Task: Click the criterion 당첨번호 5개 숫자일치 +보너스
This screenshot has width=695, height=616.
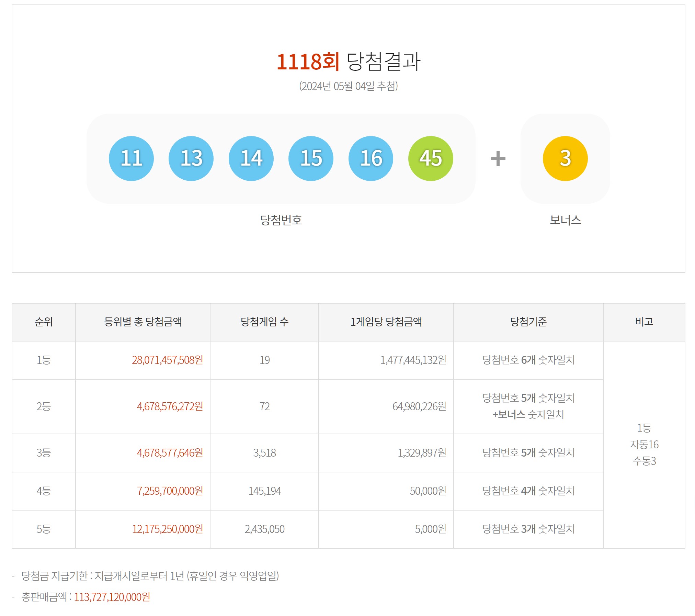Action: point(528,406)
